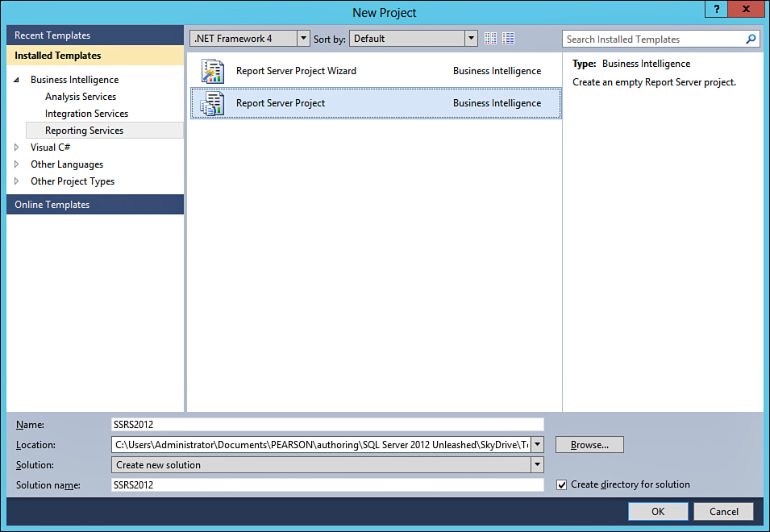Select Analysis Services in the tree
Viewport: 770px width, 532px height.
(x=81, y=97)
